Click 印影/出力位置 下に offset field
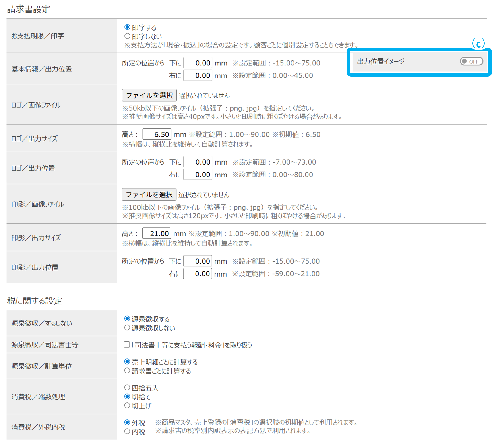This screenshot has width=494, height=448. 198,261
